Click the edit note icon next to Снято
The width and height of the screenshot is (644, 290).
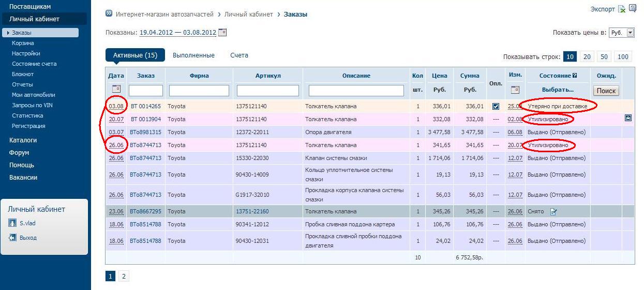tap(553, 211)
